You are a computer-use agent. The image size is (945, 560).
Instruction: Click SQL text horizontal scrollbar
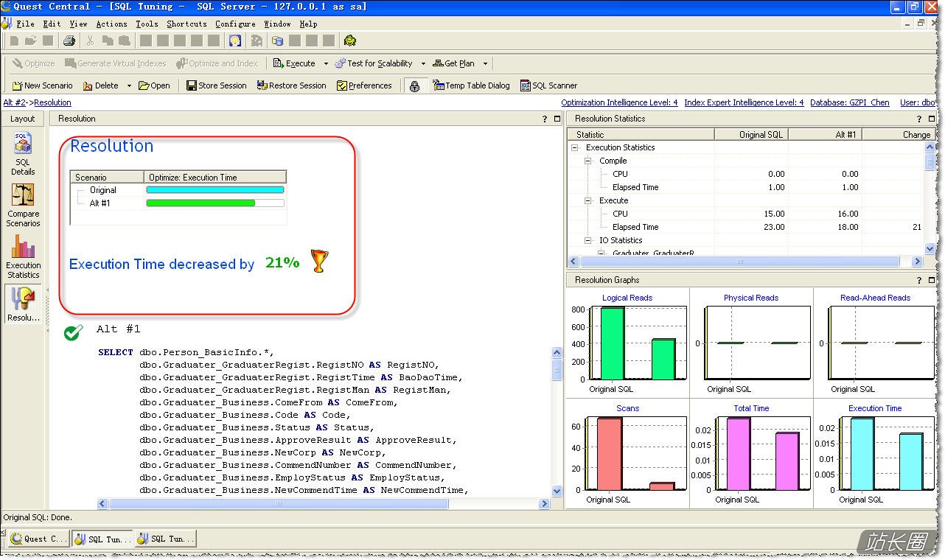click(279, 504)
